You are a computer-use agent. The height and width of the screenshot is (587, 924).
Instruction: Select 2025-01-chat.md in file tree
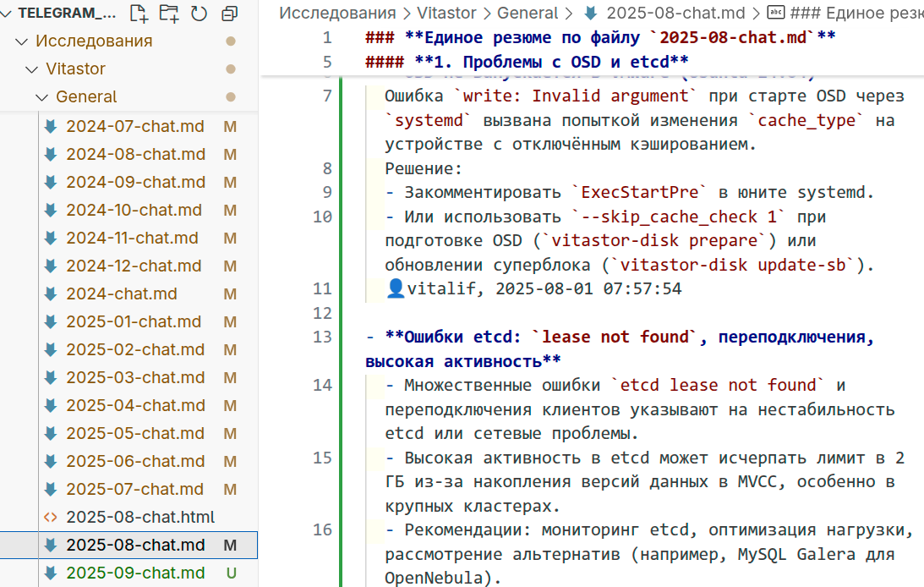[134, 322]
